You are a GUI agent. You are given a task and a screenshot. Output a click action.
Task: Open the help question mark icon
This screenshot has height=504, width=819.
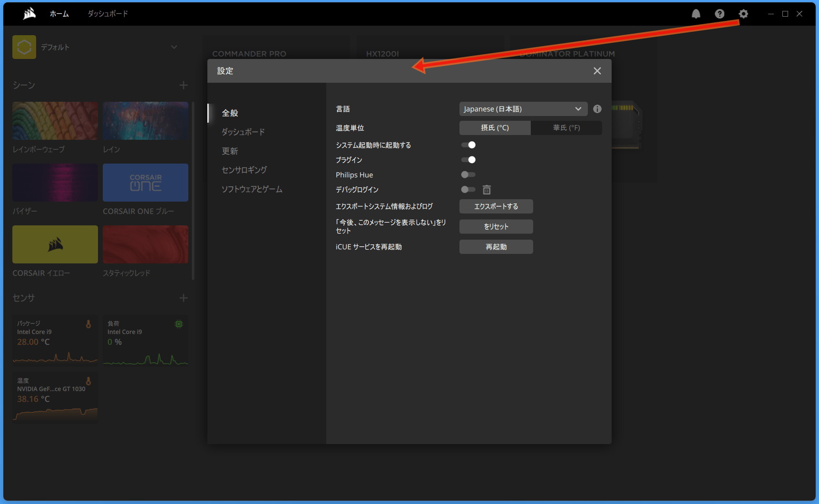click(720, 14)
